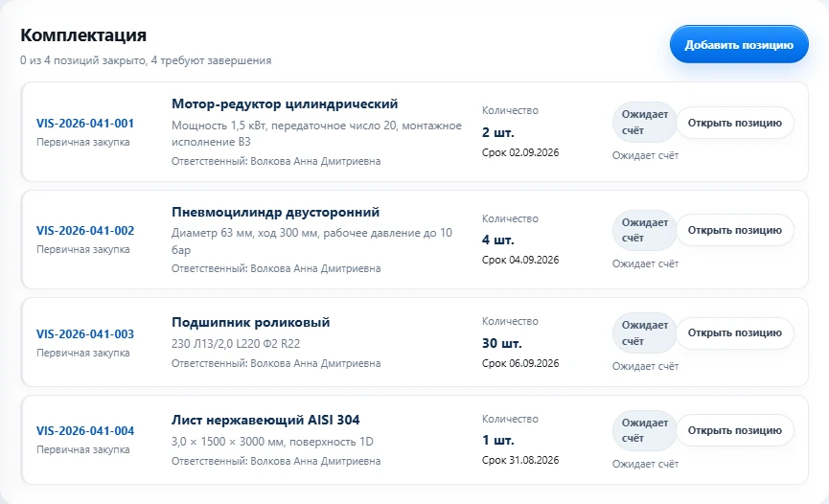This screenshot has width=829, height=504.
Task: Click description 3,0 × 1500 × 3000 мм
Action: pos(272,442)
